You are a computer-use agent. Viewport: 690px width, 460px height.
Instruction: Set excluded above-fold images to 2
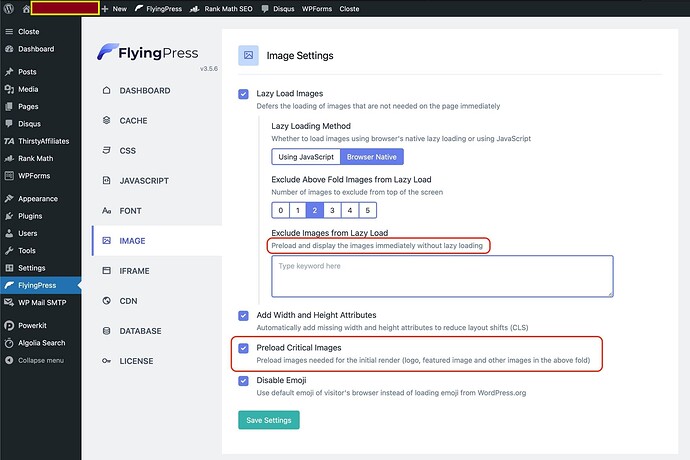click(315, 210)
